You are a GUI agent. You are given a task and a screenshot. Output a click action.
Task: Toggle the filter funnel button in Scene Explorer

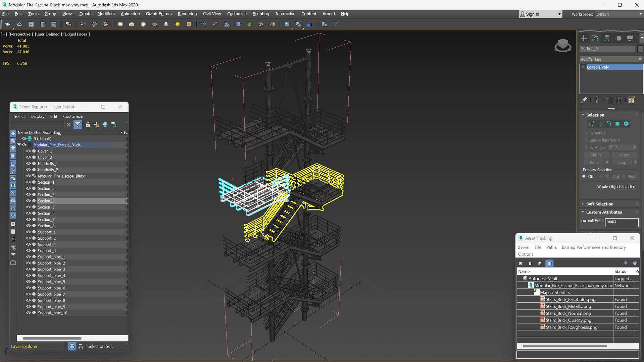pos(78,125)
